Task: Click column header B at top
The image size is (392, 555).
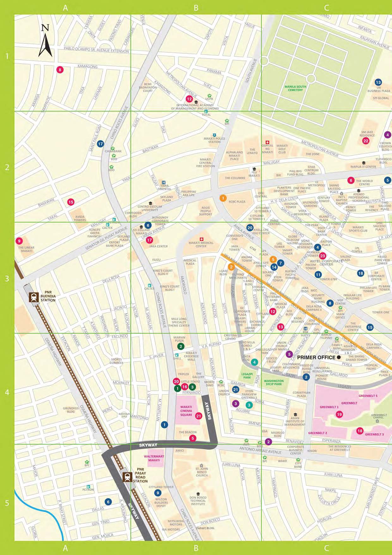Action: [196, 8]
